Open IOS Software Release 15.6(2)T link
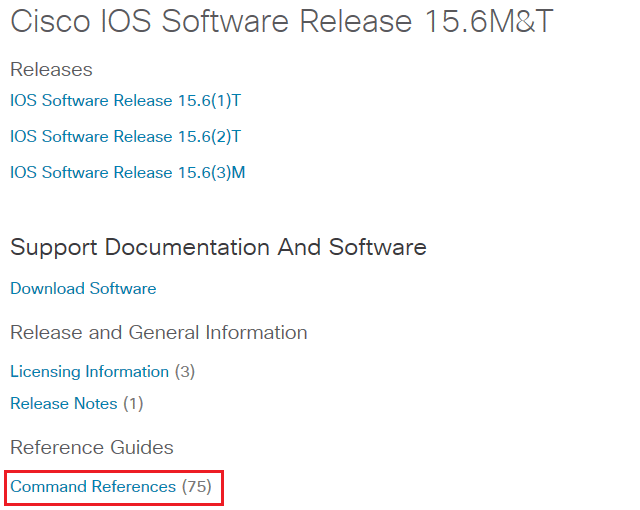 [125, 136]
